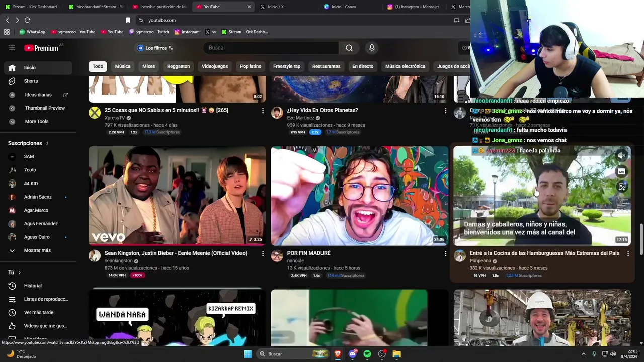
Task: Open the Windows Start menu
Action: [248, 354]
